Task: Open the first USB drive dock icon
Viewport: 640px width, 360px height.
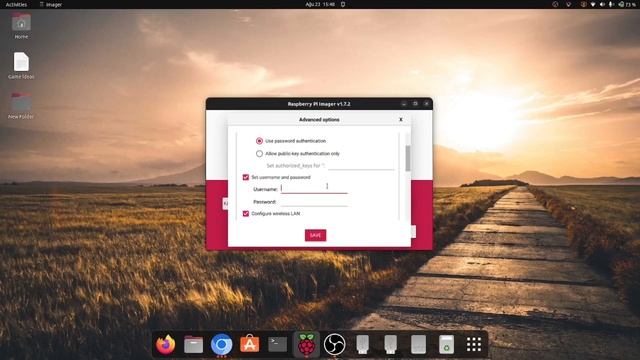Action: point(362,344)
